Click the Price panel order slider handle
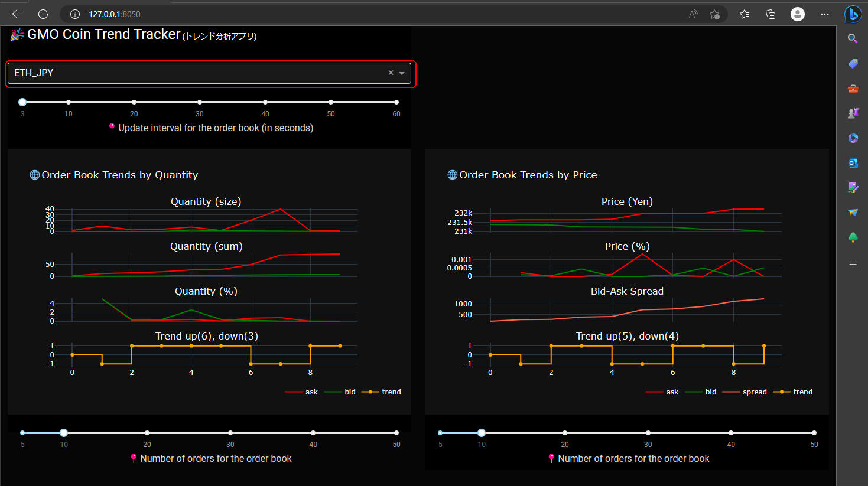 (x=482, y=433)
